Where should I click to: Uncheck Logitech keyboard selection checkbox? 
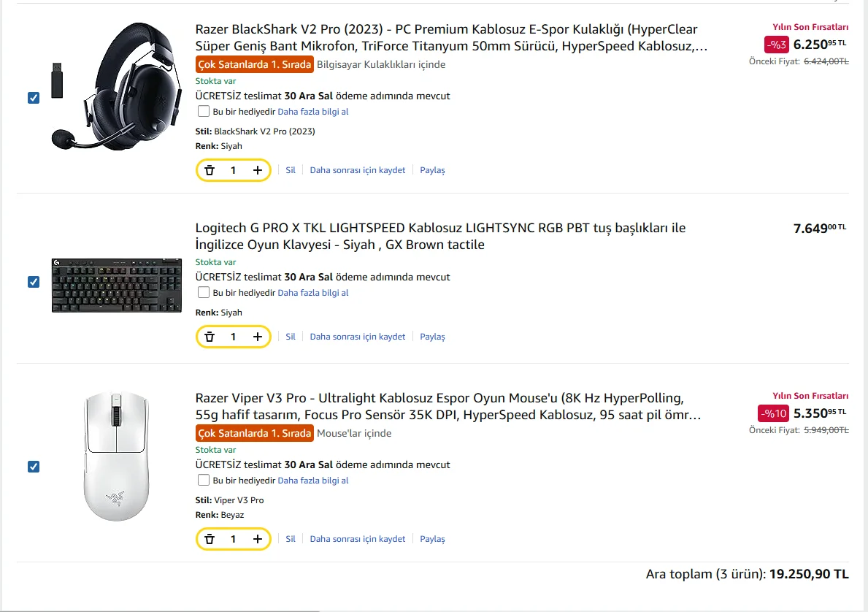coord(34,282)
